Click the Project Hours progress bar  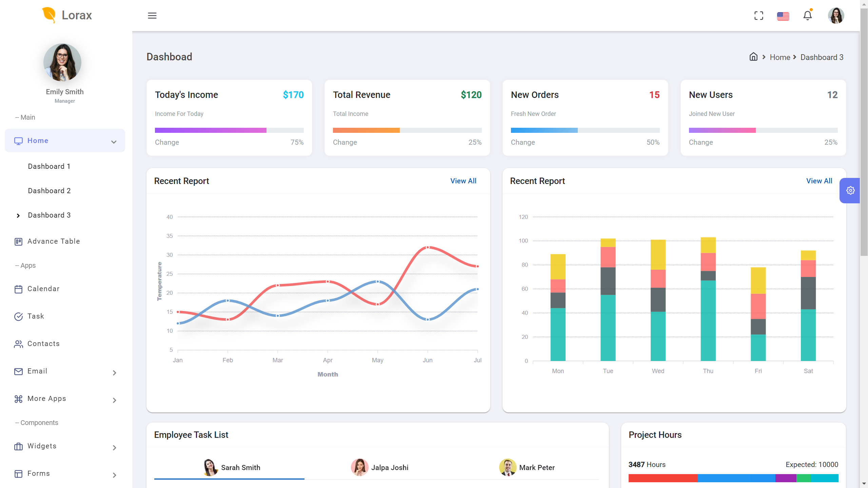tap(732, 478)
